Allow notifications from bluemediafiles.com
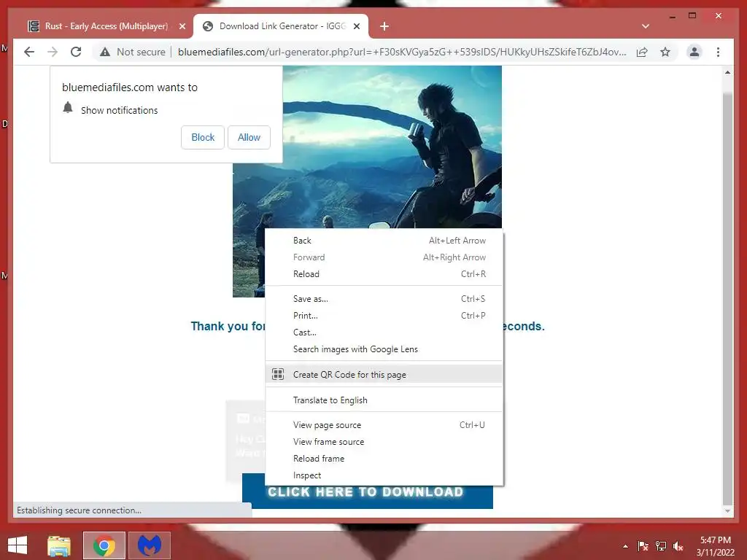This screenshot has height=560, width=747. click(x=249, y=137)
